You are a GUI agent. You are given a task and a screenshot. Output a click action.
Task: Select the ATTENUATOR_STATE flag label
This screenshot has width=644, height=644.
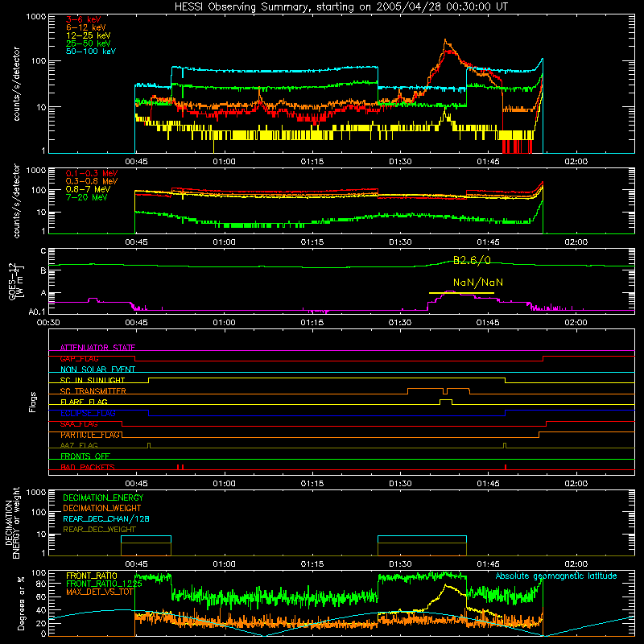tap(97, 348)
